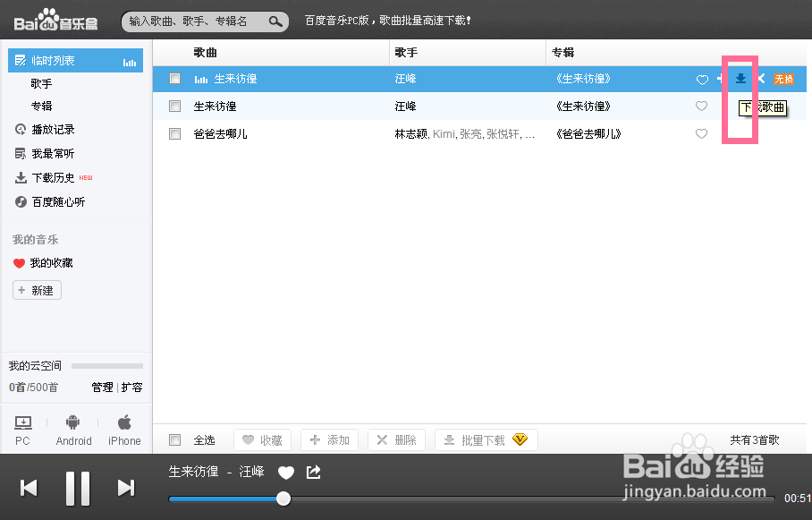This screenshot has height=520, width=812.
Task: Select checkbox for song 爸爸去哪儿
Action: coord(174,133)
